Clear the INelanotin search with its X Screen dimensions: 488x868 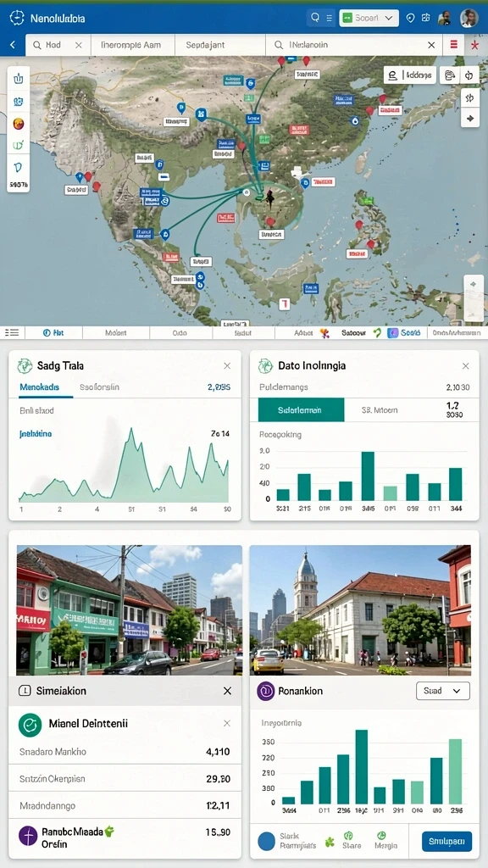coord(431,45)
